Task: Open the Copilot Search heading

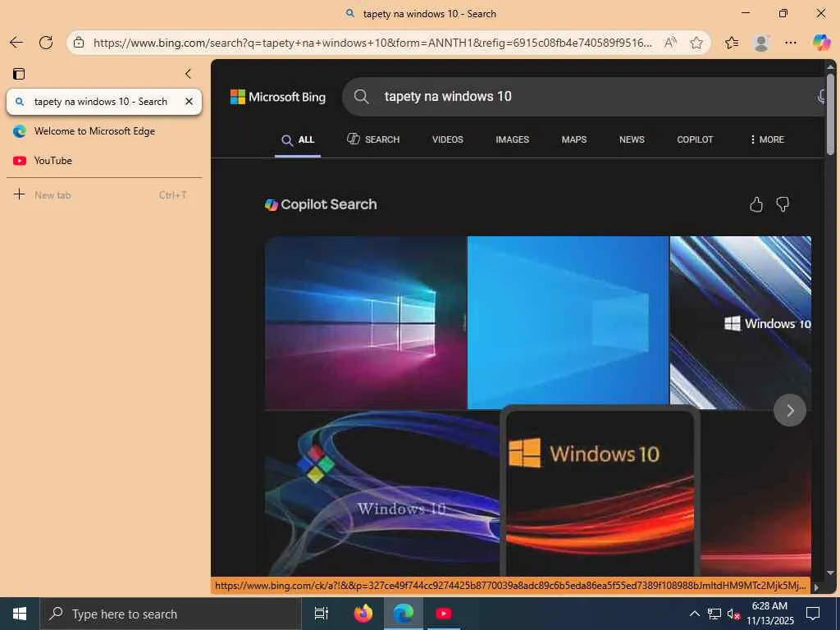Action: point(321,204)
